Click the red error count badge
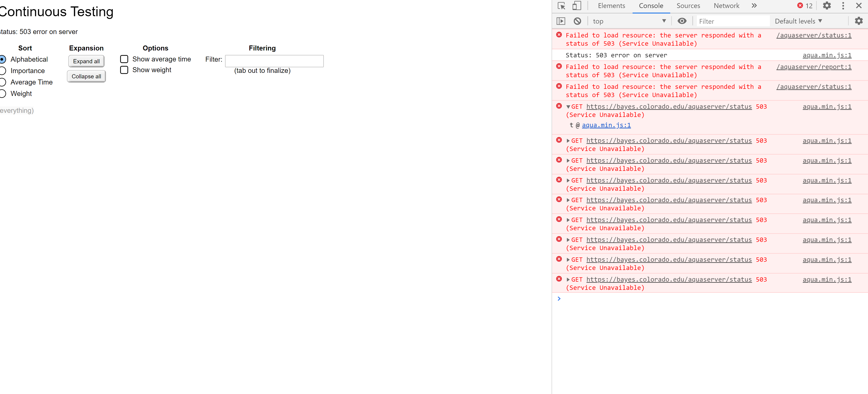This screenshot has height=394, width=868. [x=805, y=6]
